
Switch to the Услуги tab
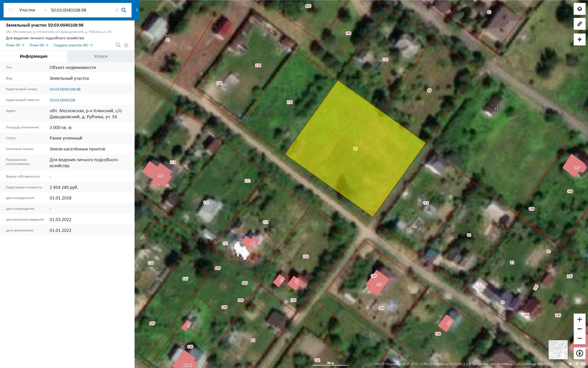101,56
